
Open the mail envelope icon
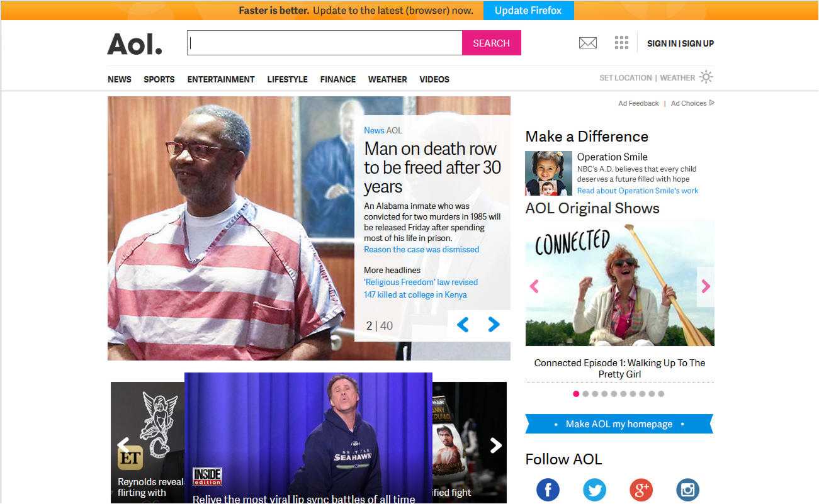(587, 43)
